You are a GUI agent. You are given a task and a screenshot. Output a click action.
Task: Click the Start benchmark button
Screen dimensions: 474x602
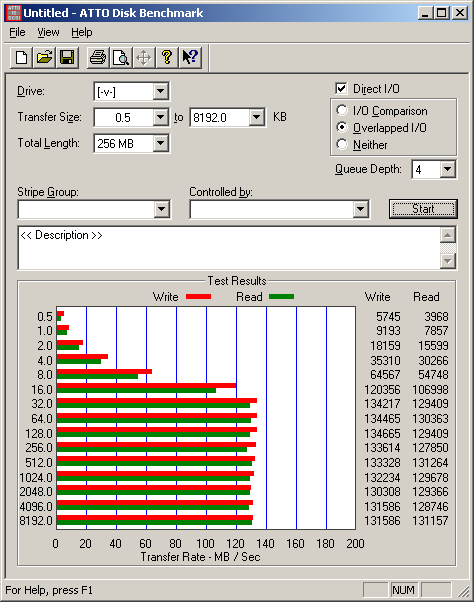(423, 209)
